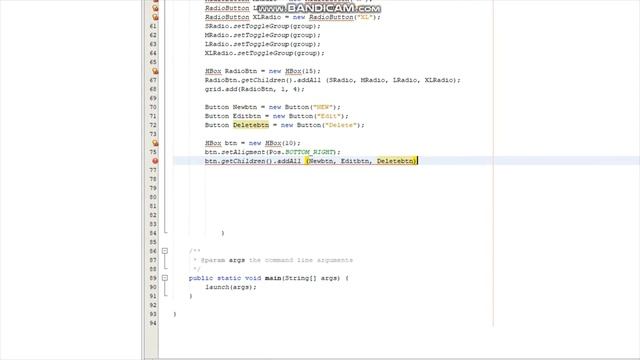
Task: Click the closing brace on line 84
Action: [x=223, y=233]
